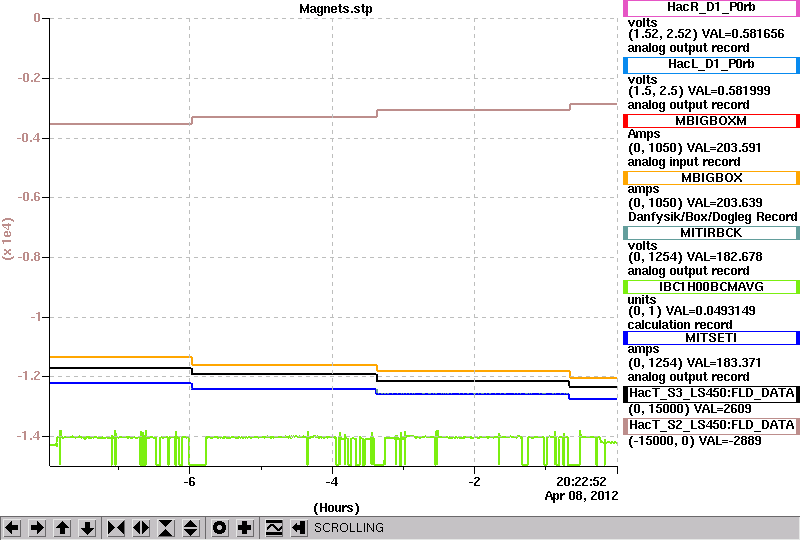This screenshot has height=540, width=800.
Task: Click the waveform auto-scale icon
Action: (x=274, y=528)
